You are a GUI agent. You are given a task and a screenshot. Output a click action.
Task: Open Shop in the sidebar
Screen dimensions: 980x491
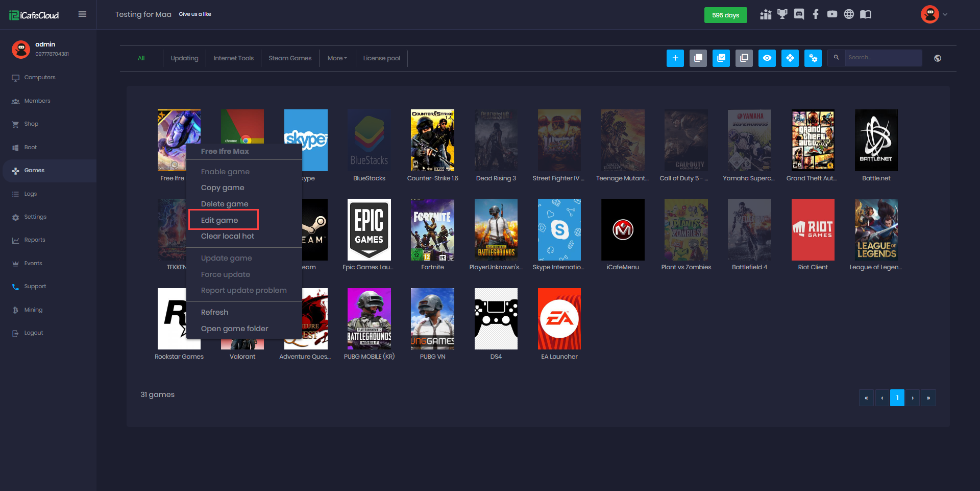pyautogui.click(x=31, y=124)
